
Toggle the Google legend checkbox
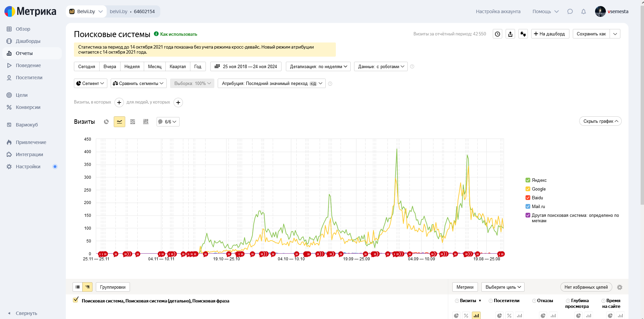pyautogui.click(x=528, y=189)
